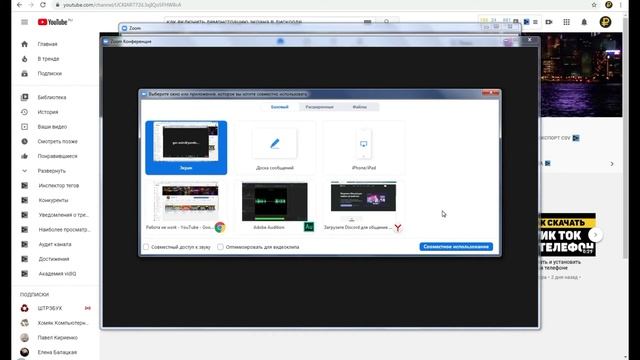Select Adobe Audition window to share
The height and width of the screenshot is (360, 640).
click(x=275, y=207)
